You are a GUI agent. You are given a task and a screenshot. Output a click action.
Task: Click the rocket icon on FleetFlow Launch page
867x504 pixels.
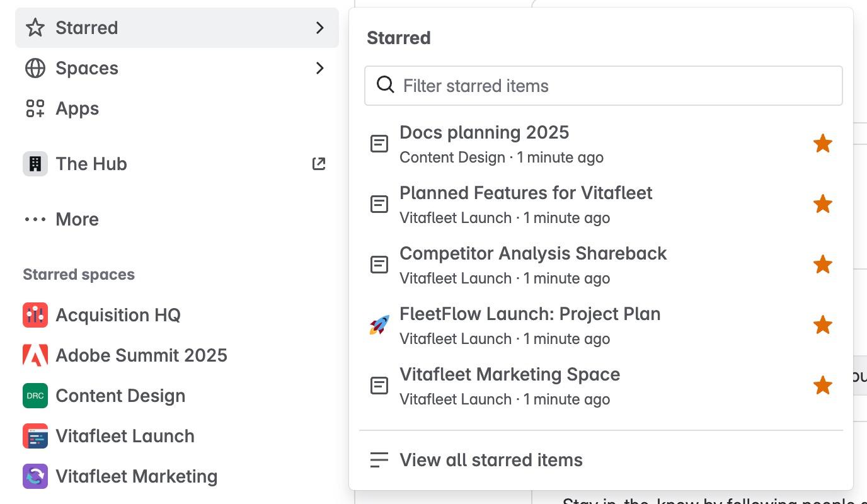[379, 324]
